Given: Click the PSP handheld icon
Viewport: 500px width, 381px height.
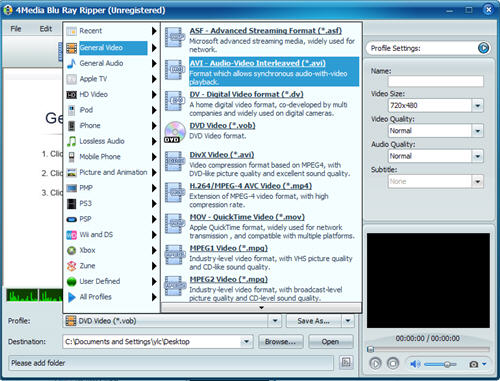Looking at the screenshot, I should (71, 219).
